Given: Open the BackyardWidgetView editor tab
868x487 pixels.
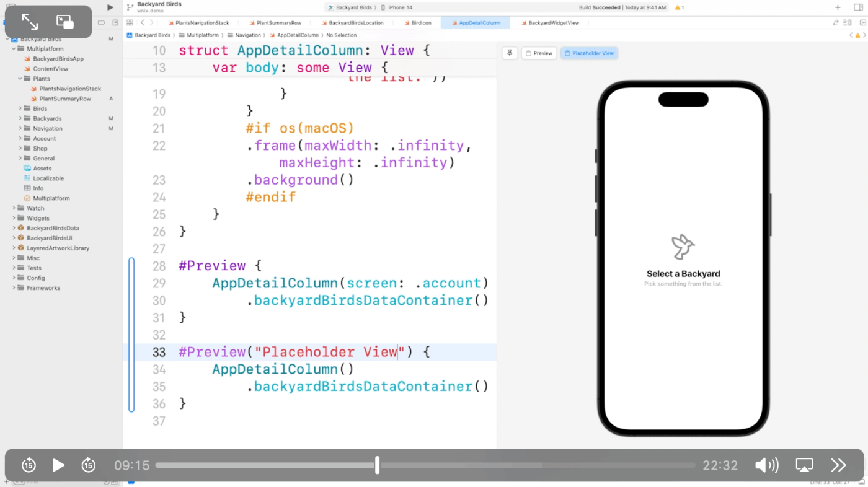Looking at the screenshot, I should (549, 23).
